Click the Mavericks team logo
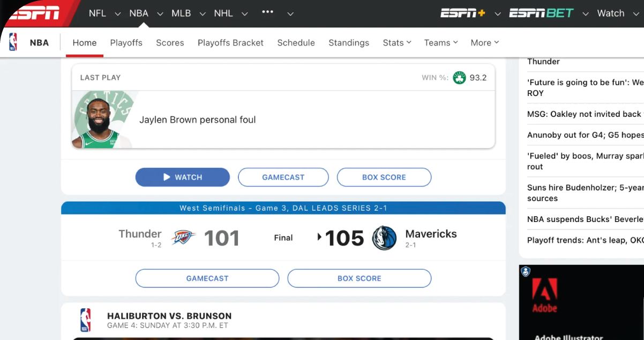Screen dimensions: 644x340 tap(384, 238)
